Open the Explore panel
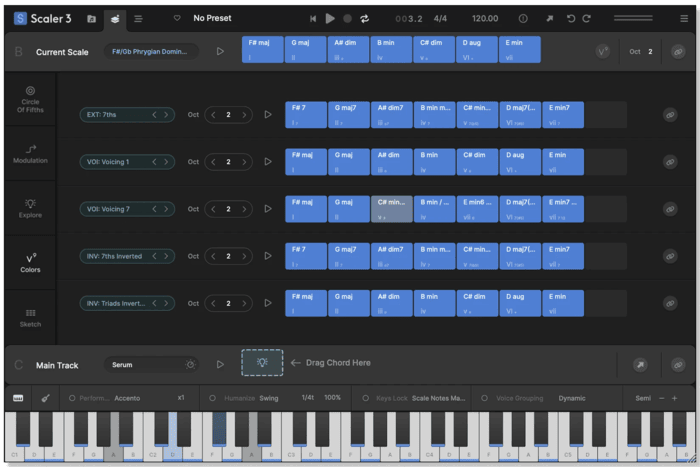 pos(30,208)
